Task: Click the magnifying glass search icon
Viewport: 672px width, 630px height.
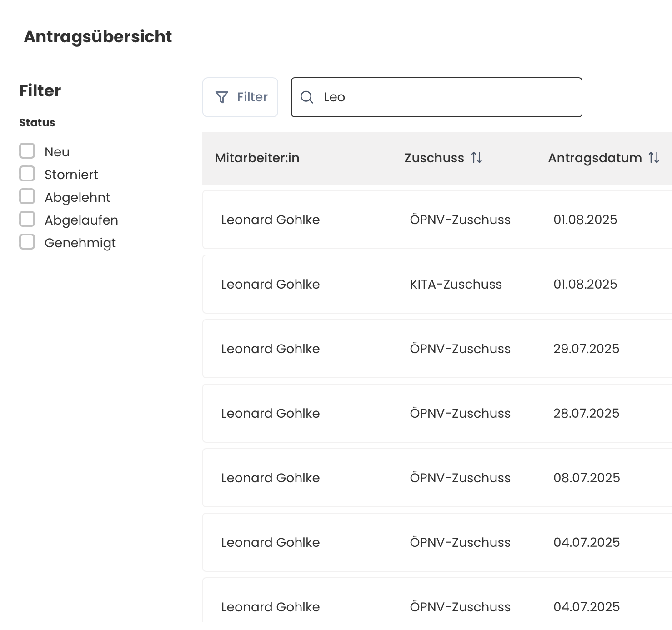Action: click(x=307, y=97)
